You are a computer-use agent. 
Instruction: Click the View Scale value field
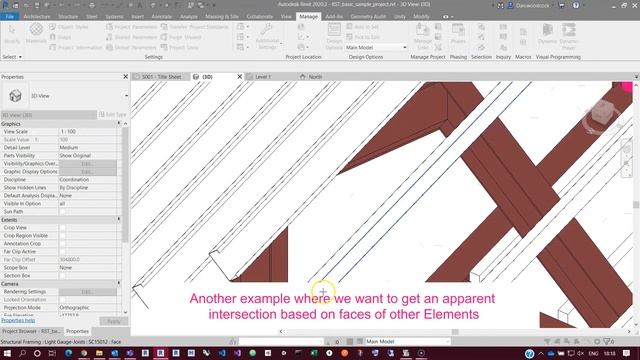pos(88,132)
